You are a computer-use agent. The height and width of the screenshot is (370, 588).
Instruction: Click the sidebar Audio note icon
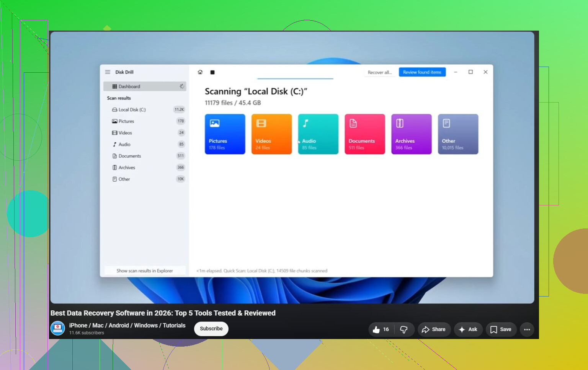pyautogui.click(x=114, y=144)
